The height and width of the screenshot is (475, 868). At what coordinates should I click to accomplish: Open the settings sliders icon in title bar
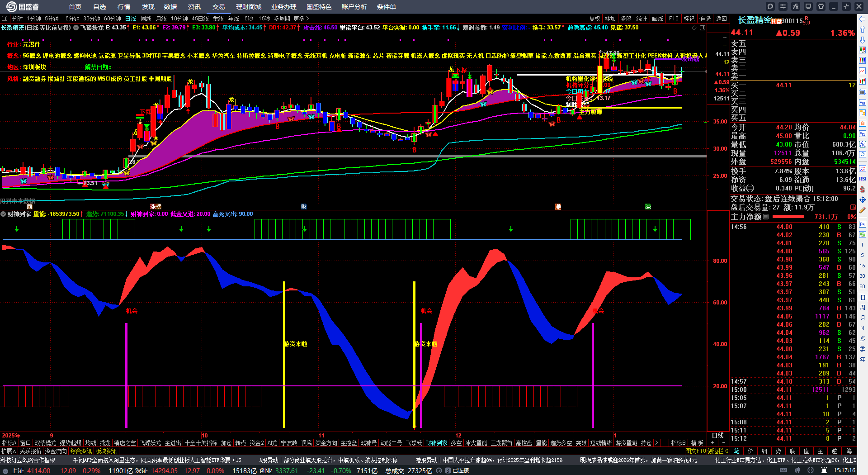[783, 6]
